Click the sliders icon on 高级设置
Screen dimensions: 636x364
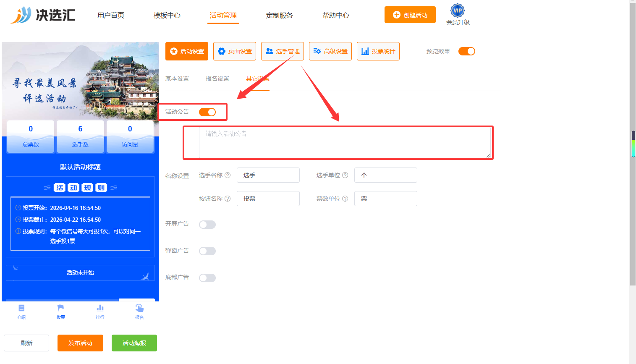click(x=317, y=51)
